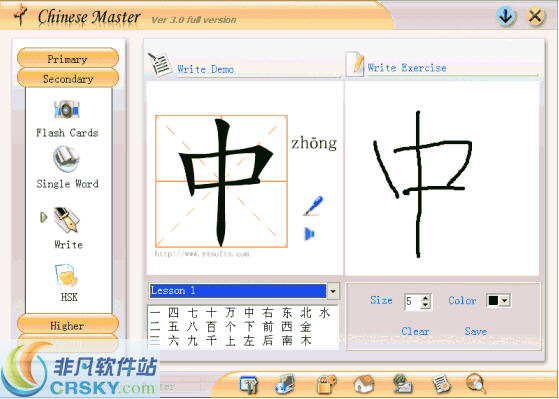Select the character 一 in lesson list
Viewport: 559px width, 399px height.
coord(155,313)
